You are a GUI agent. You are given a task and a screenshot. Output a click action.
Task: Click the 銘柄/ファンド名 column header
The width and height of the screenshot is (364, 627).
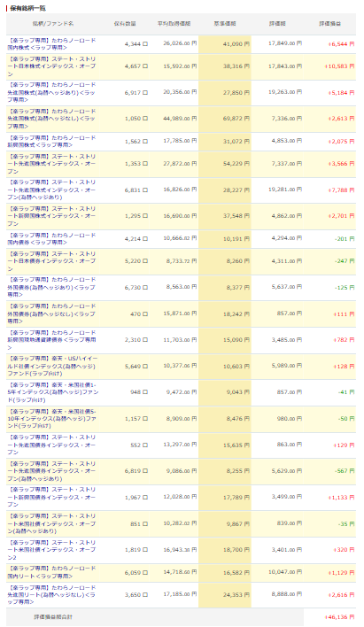point(53,24)
